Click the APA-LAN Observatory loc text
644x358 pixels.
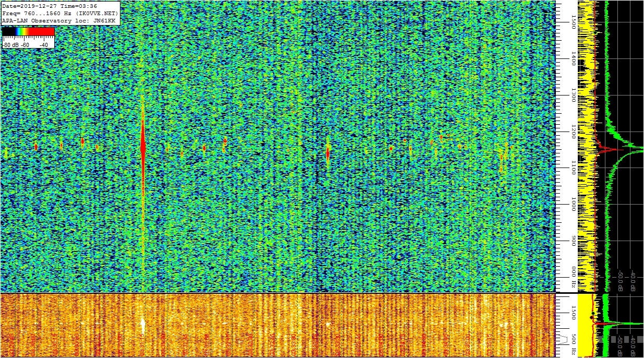[46, 21]
